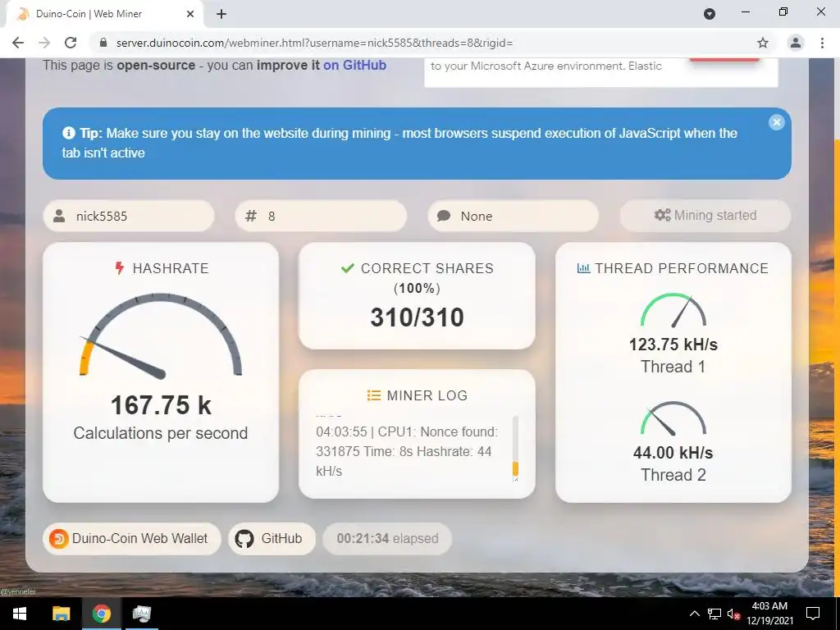The width and height of the screenshot is (840, 630).
Task: Click the muted volume tray icon
Action: [x=734, y=614]
